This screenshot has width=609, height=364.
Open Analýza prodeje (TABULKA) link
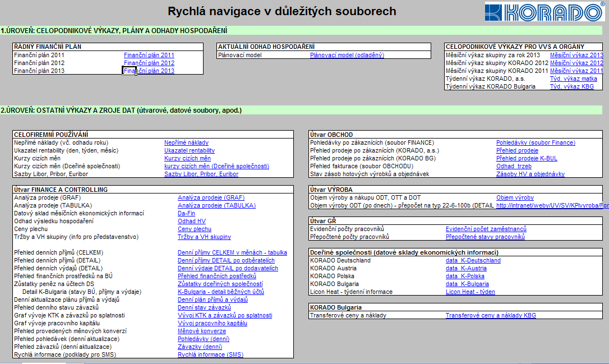coord(216,205)
